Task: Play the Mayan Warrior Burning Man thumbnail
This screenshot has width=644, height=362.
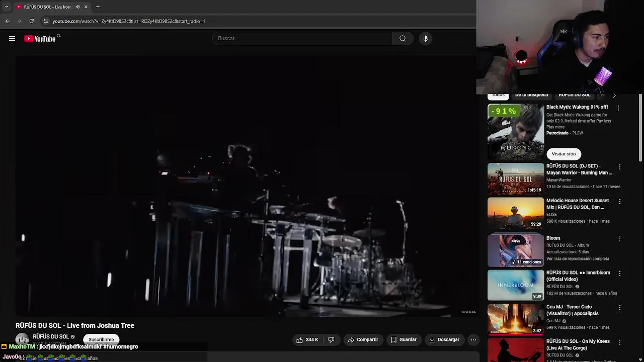Action: [x=516, y=178]
